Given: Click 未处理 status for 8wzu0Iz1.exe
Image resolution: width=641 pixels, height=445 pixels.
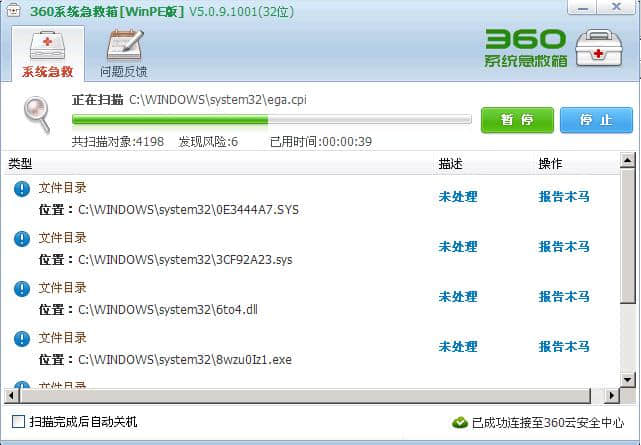Looking at the screenshot, I should 458,347.
